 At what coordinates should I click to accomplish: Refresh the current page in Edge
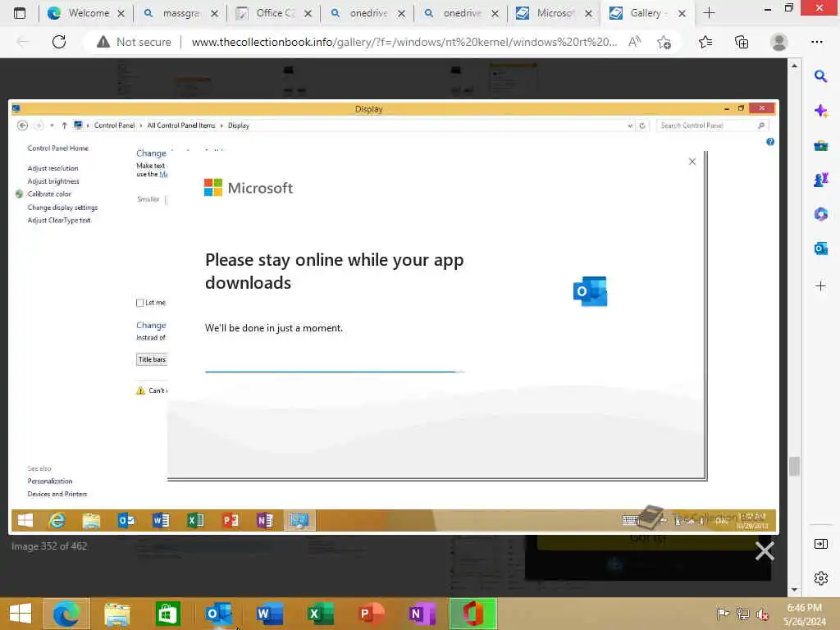pos(59,42)
